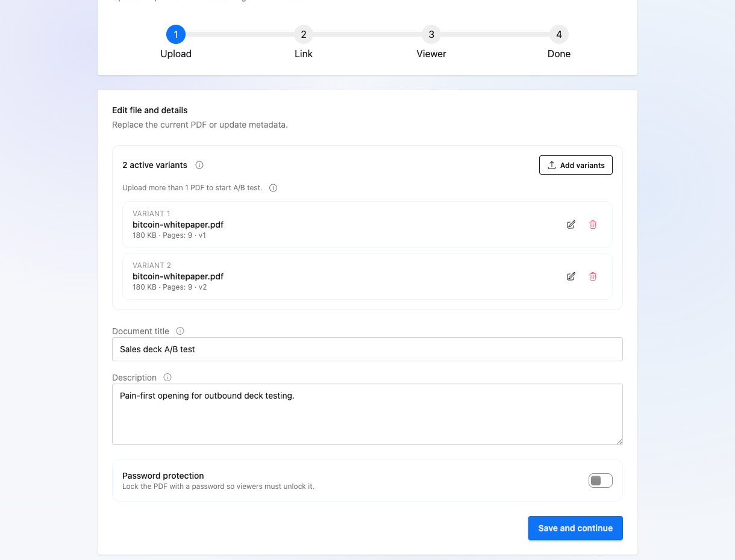Jump to step 4 Done
The height and width of the screenshot is (560, 735).
pos(559,34)
